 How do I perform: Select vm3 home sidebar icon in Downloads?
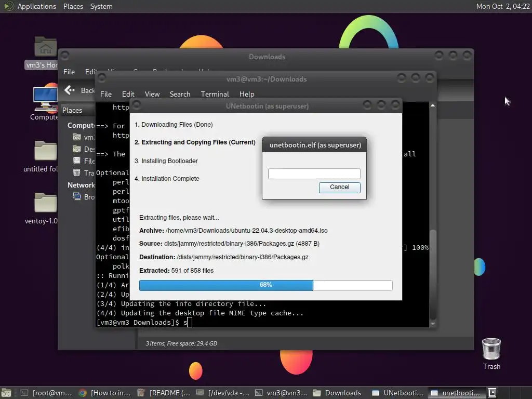click(x=77, y=137)
